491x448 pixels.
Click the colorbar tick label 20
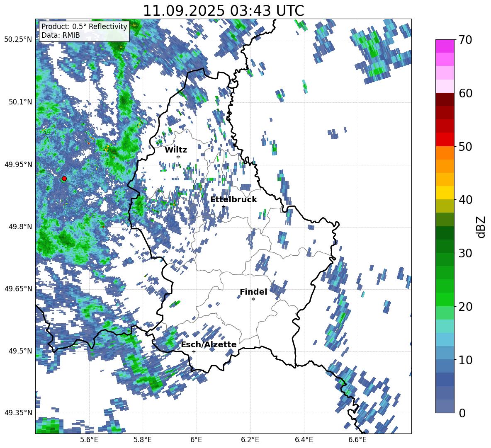tap(465, 306)
